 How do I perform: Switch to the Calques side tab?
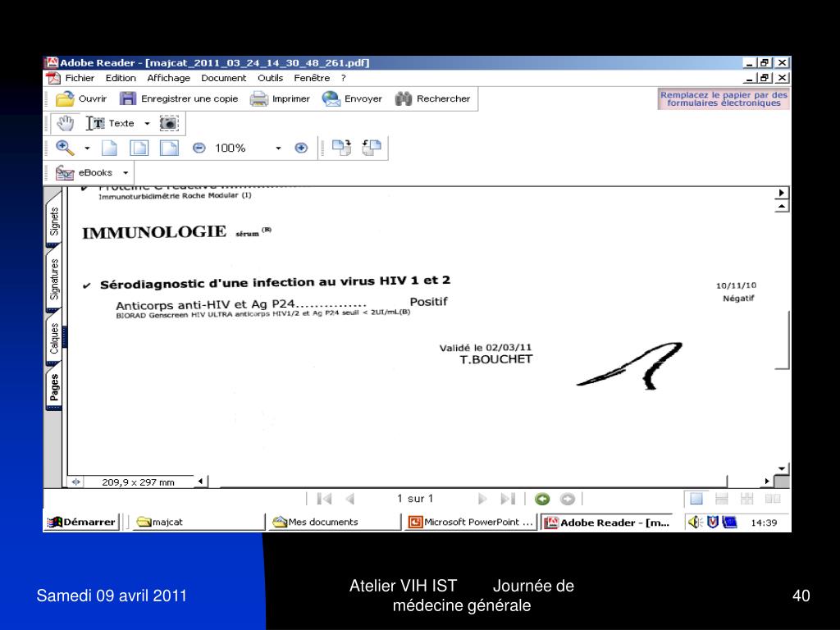click(x=54, y=339)
